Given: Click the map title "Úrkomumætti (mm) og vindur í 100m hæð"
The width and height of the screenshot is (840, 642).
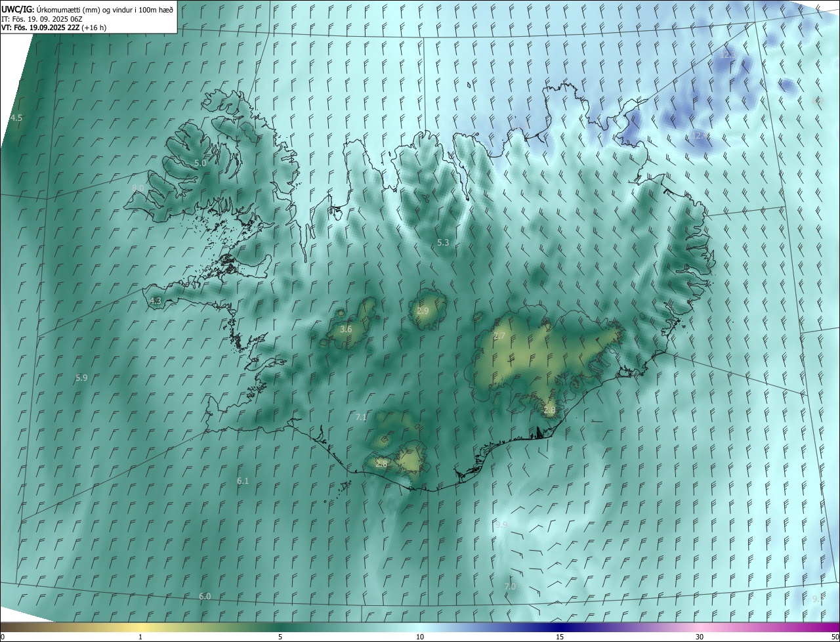Looking at the screenshot, I should point(105,9).
